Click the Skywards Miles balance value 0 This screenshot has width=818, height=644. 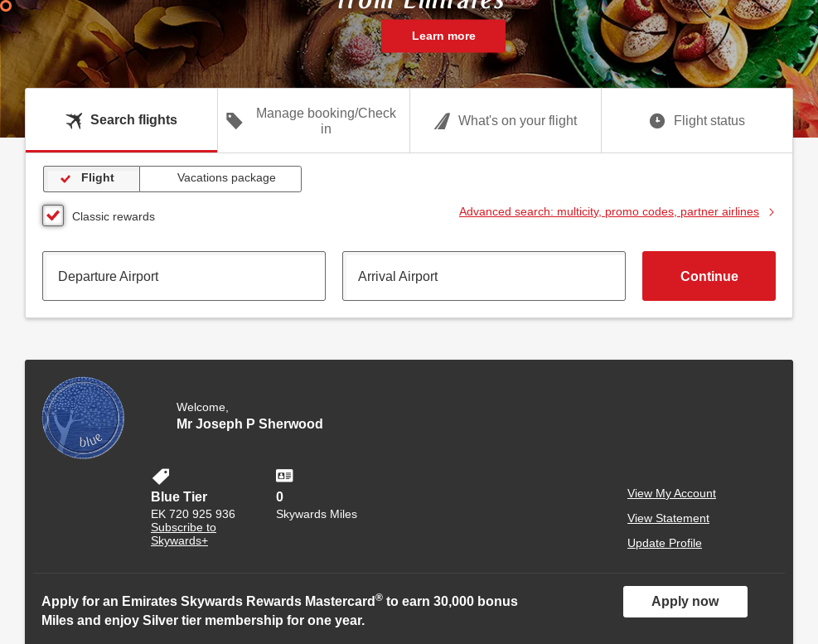[279, 496]
